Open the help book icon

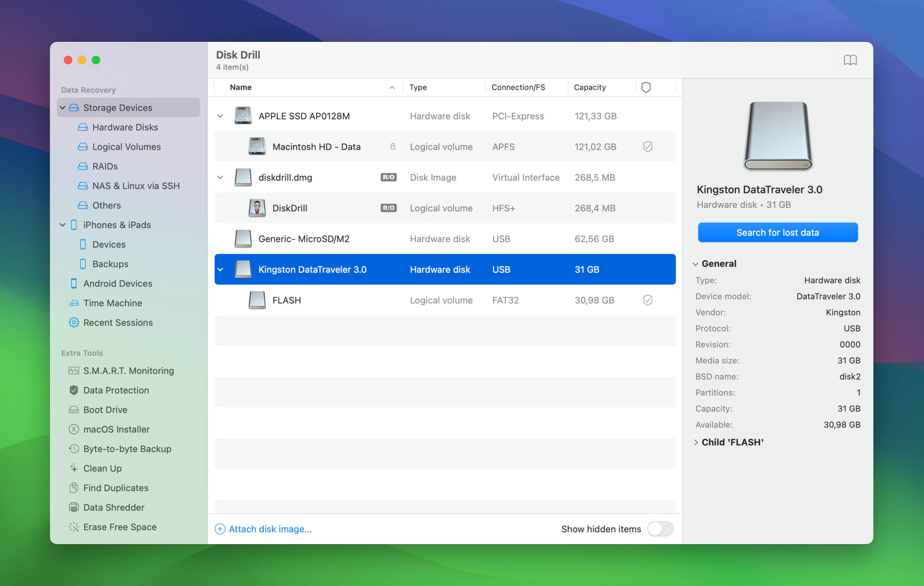click(x=850, y=60)
